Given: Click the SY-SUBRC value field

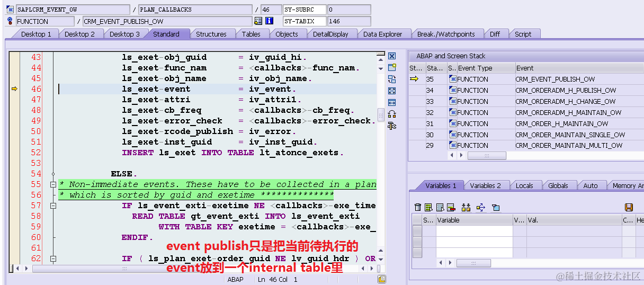Looking at the screenshot, I should 348,10.
